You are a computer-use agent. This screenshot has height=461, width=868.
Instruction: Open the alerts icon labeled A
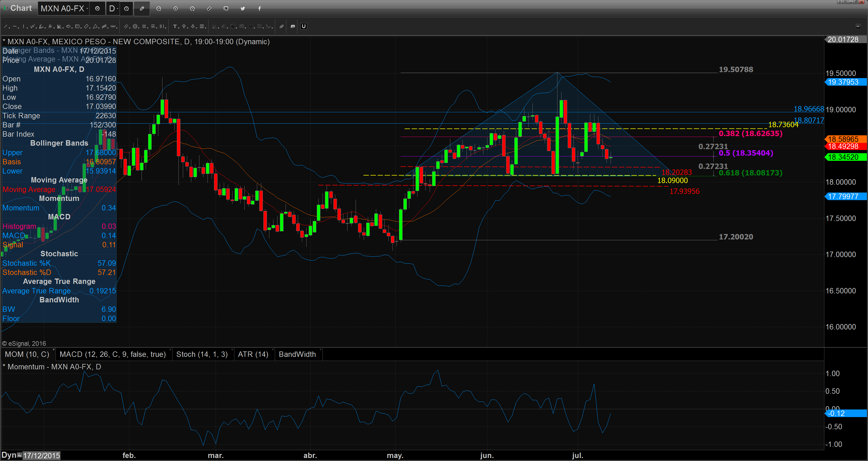192,9
